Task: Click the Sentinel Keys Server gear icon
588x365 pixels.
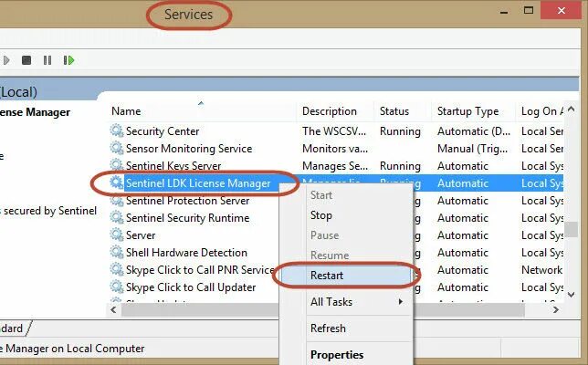Action: coord(117,166)
